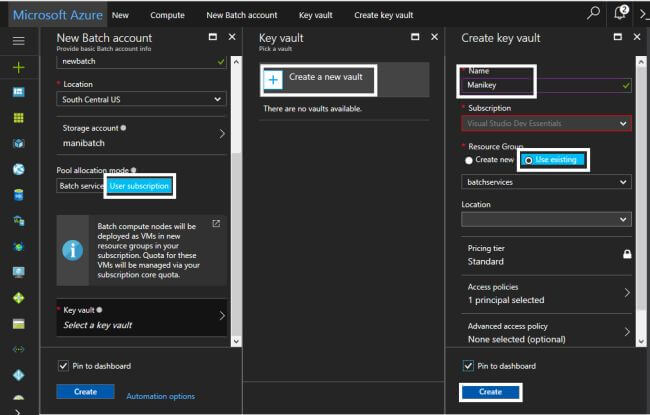Open the green diamond Load balancers icon

[x=19, y=298]
